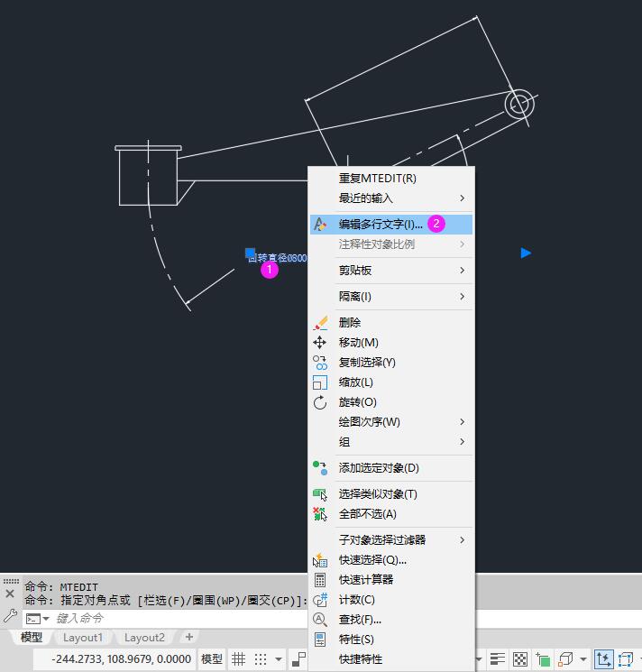642x672 pixels.
Task: Choose 重复MTEDIT(R) from context menu
Action: pyautogui.click(x=391, y=179)
